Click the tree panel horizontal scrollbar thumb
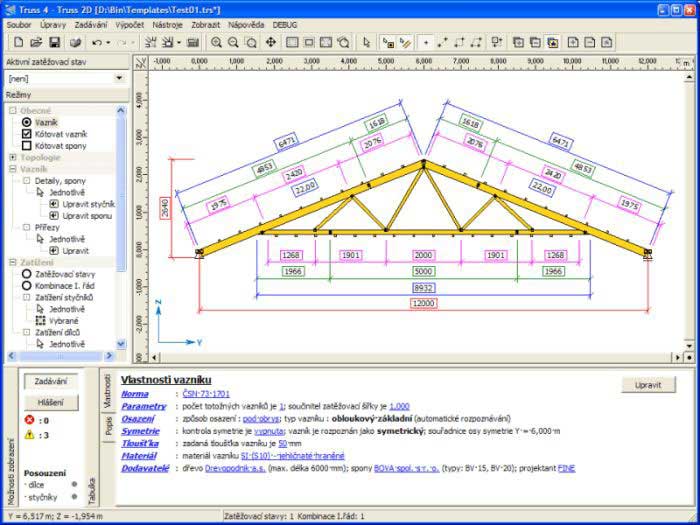The width and height of the screenshot is (700, 525). (60, 356)
